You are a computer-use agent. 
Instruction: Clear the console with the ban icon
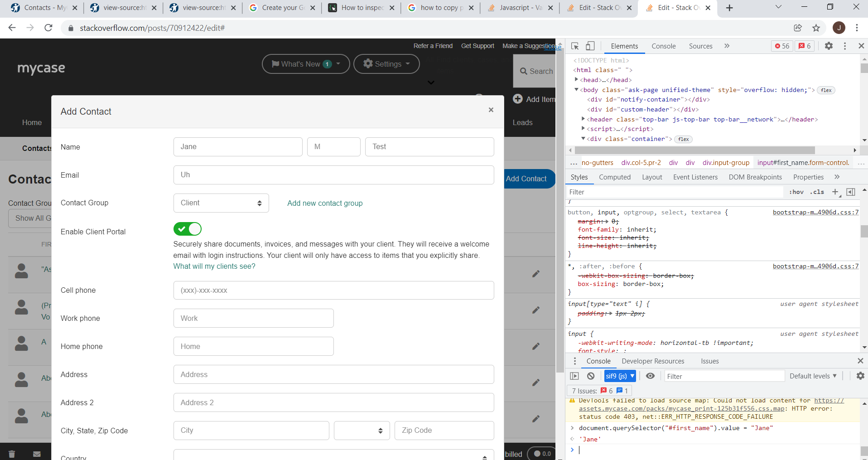(591, 376)
